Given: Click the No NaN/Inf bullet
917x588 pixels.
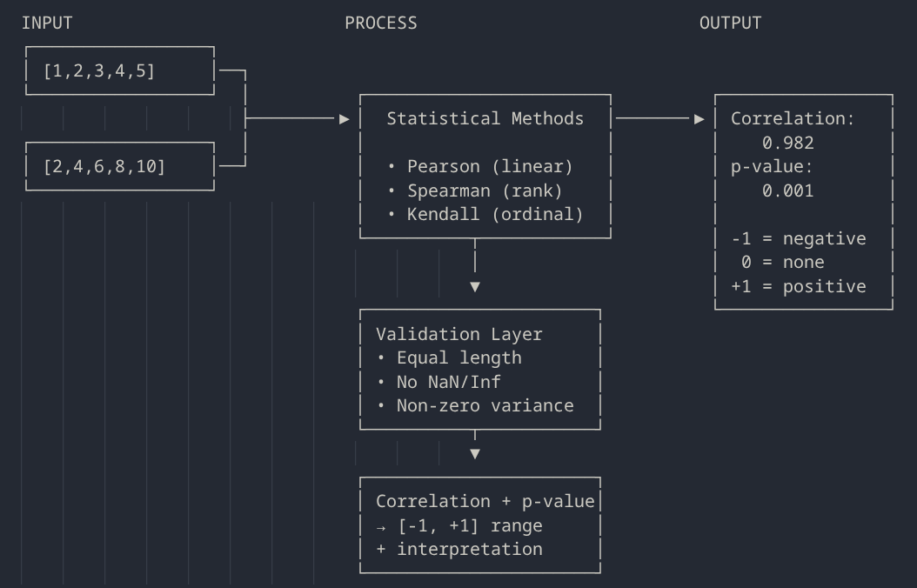Looking at the screenshot, I should tap(438, 382).
